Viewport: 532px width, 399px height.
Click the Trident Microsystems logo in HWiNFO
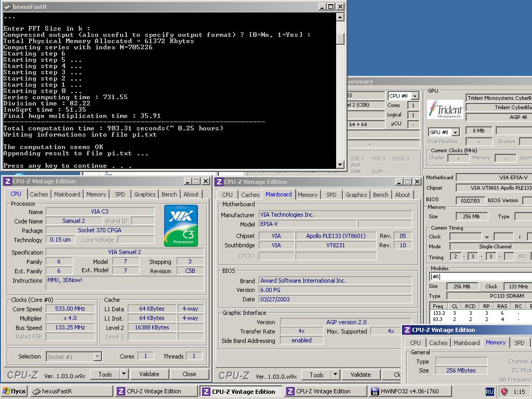tap(445, 109)
